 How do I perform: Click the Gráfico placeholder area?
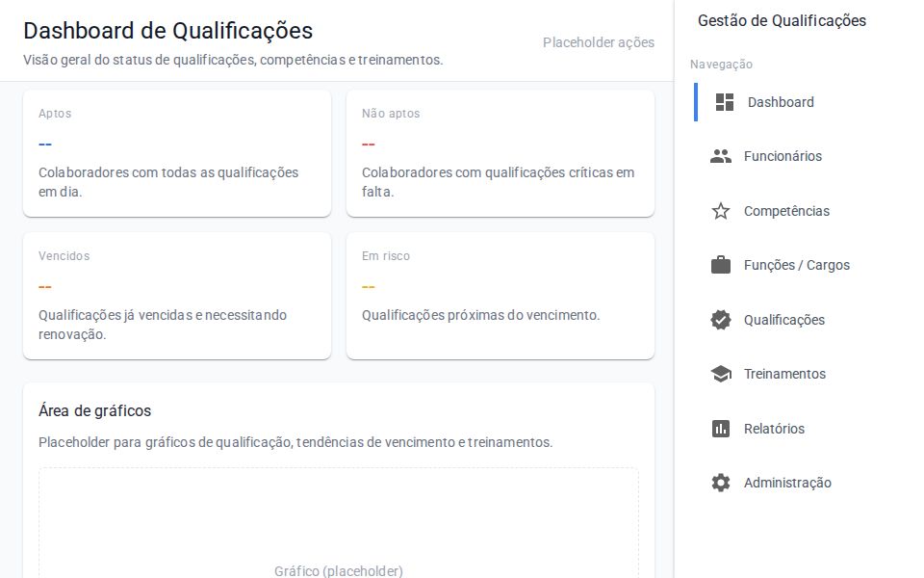[x=338, y=525]
